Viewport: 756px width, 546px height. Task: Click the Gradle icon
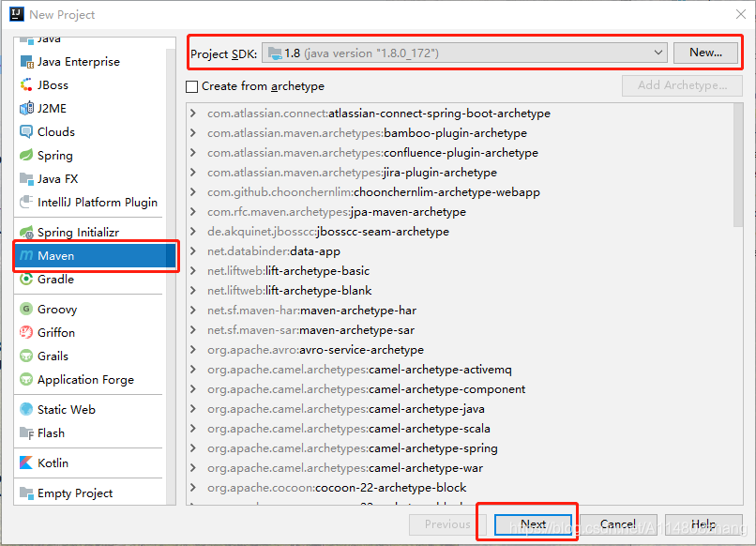pos(26,279)
